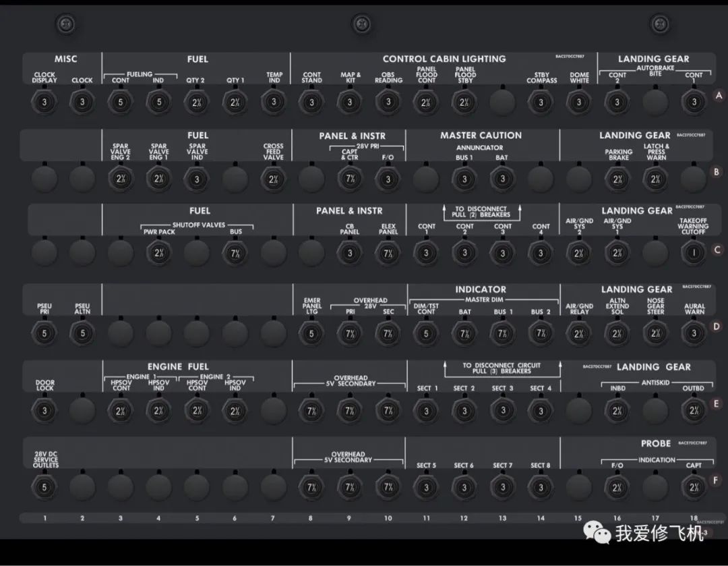Toggle the AIR/GND SYS 1 breaker
This screenshot has height=566, width=728.
click(x=617, y=253)
